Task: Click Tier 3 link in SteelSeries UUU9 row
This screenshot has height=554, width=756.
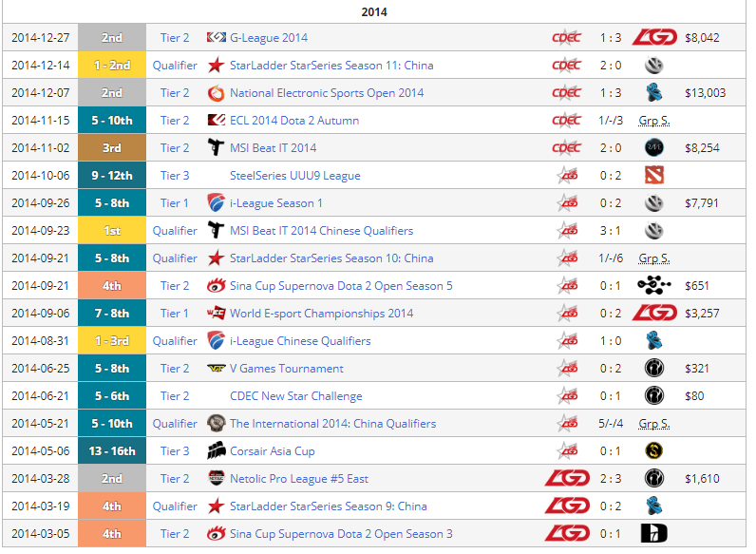Action: coord(175,176)
